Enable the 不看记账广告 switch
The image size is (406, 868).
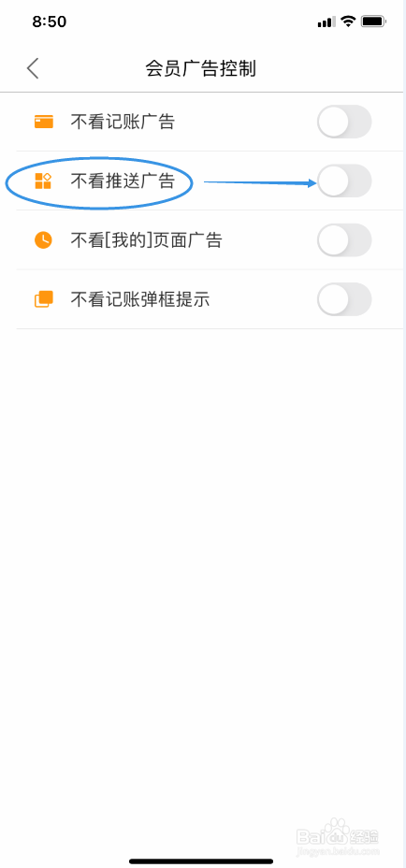(344, 122)
